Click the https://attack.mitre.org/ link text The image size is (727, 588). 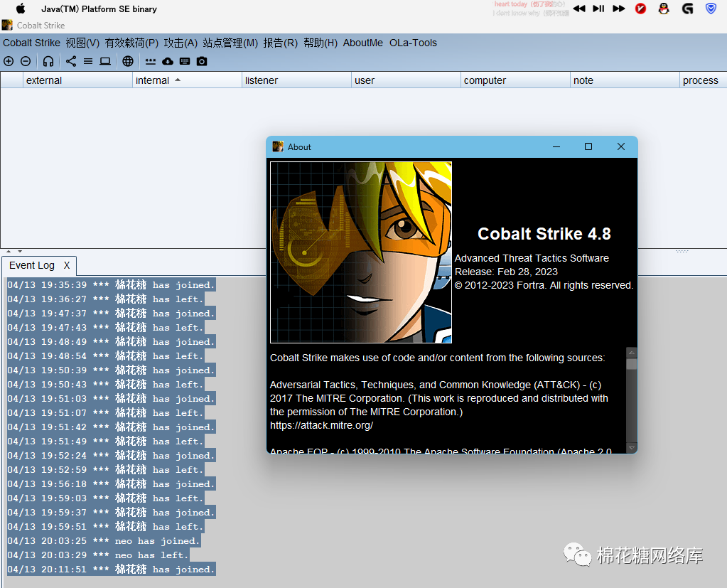321,425
